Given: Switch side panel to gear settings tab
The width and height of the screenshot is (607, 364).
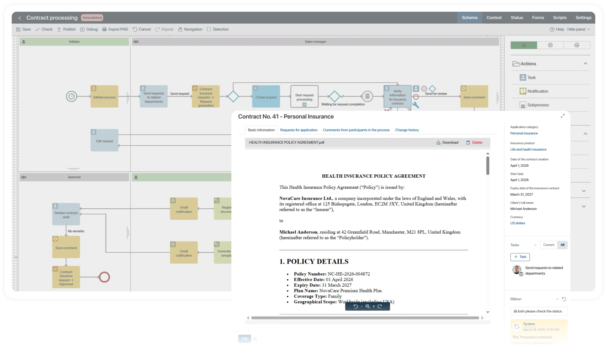Looking at the screenshot, I should (550, 45).
